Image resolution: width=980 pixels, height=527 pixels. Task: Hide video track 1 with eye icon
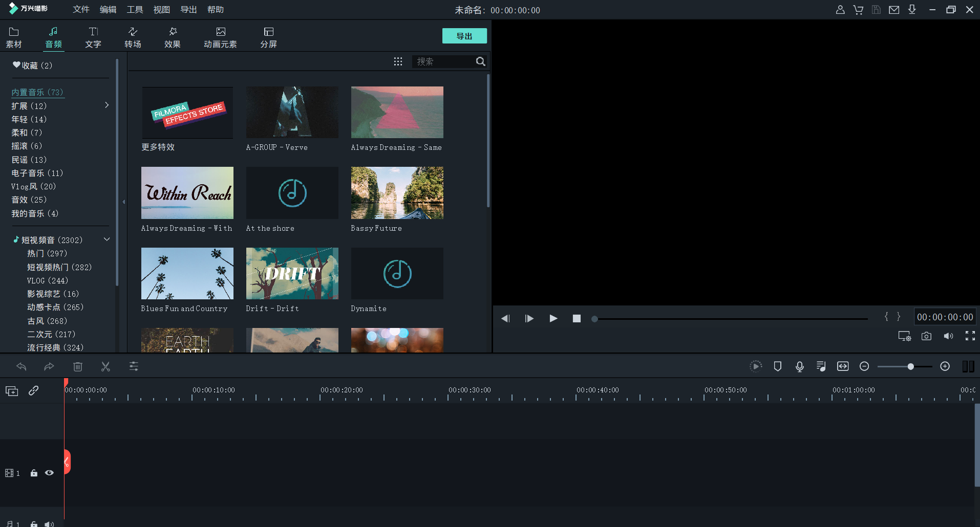click(49, 473)
